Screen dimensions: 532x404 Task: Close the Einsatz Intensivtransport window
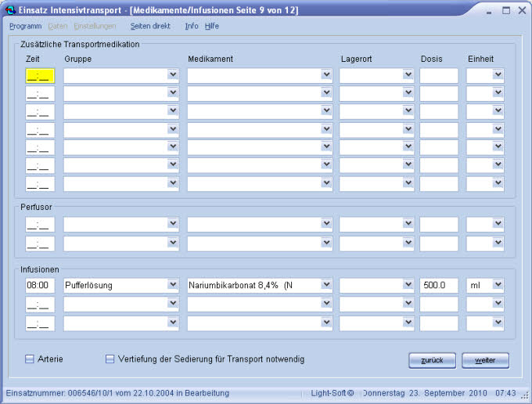click(522, 10)
